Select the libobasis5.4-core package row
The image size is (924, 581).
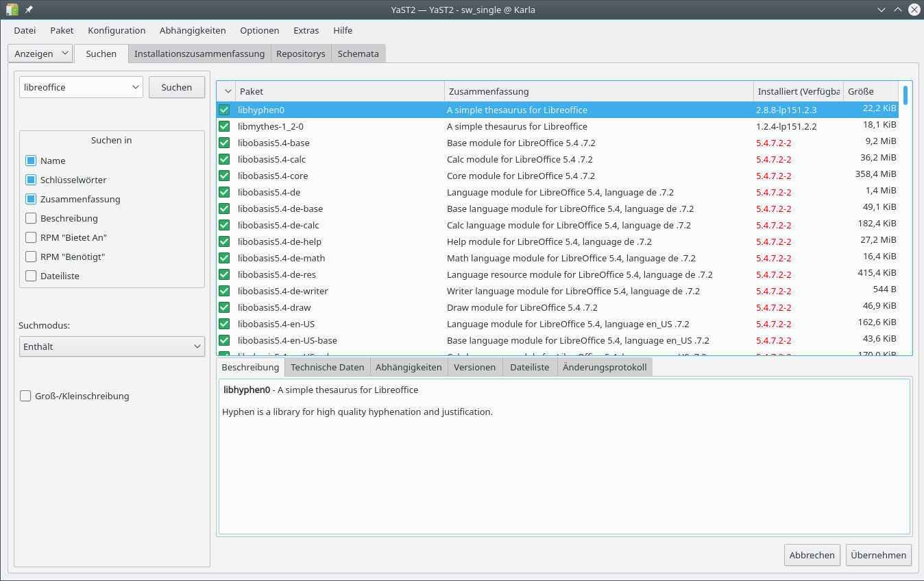tap(557, 176)
